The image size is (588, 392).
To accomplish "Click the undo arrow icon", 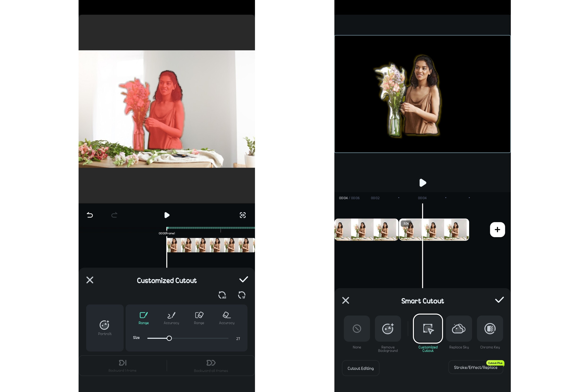I will (x=90, y=215).
